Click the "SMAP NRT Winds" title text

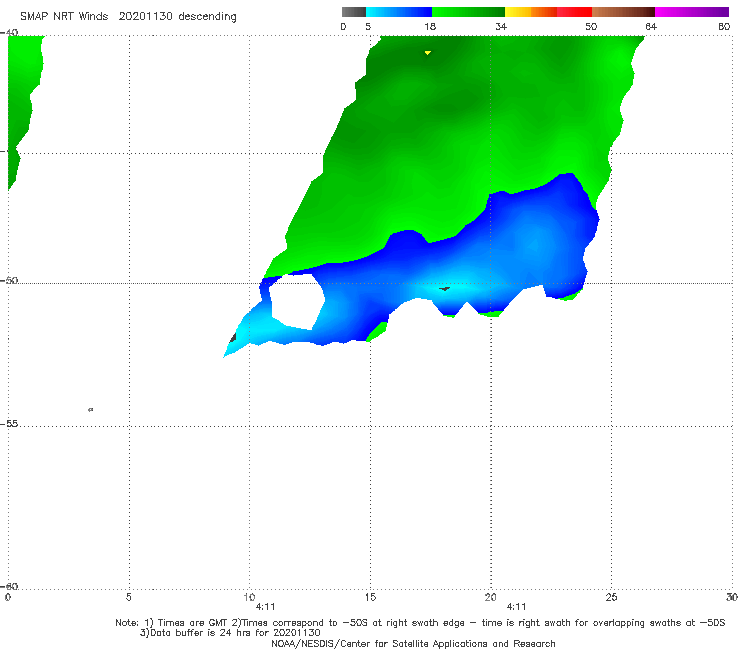(x=64, y=16)
